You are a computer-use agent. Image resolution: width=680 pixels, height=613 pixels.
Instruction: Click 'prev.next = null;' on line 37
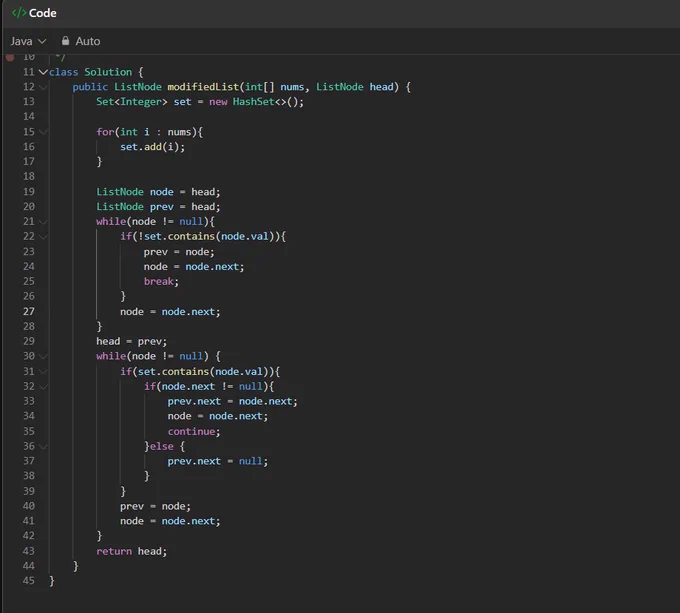point(218,461)
